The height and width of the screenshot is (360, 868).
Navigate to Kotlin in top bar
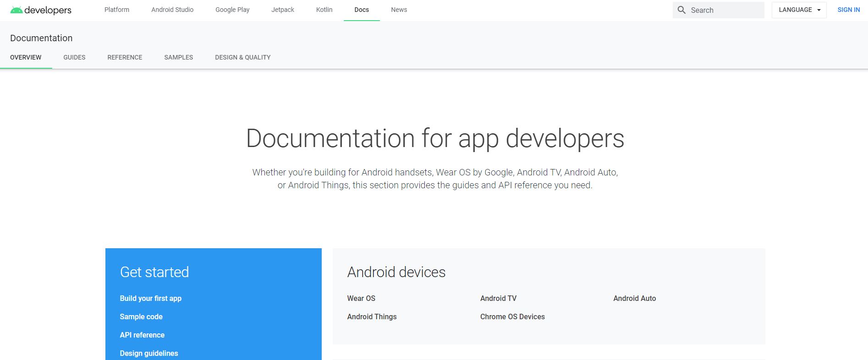point(324,10)
